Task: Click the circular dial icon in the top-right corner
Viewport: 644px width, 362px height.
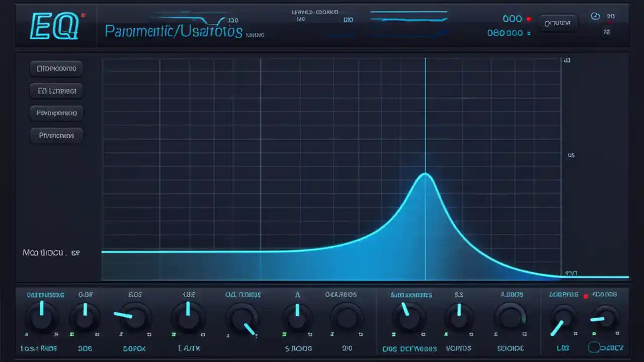Action: (x=595, y=16)
